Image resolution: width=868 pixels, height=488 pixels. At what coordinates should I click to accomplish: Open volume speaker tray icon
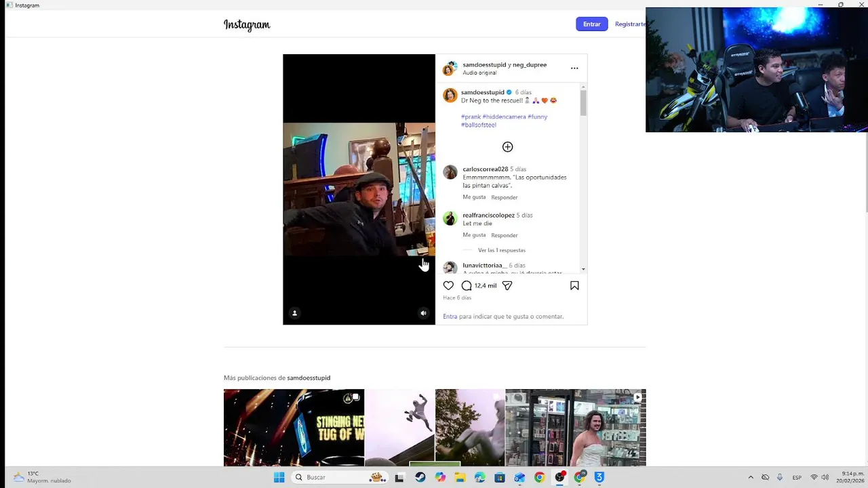coord(825,477)
